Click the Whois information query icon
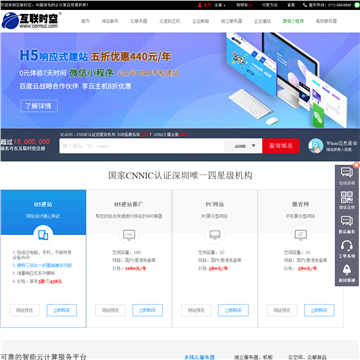The image size is (360, 360). [x=315, y=146]
